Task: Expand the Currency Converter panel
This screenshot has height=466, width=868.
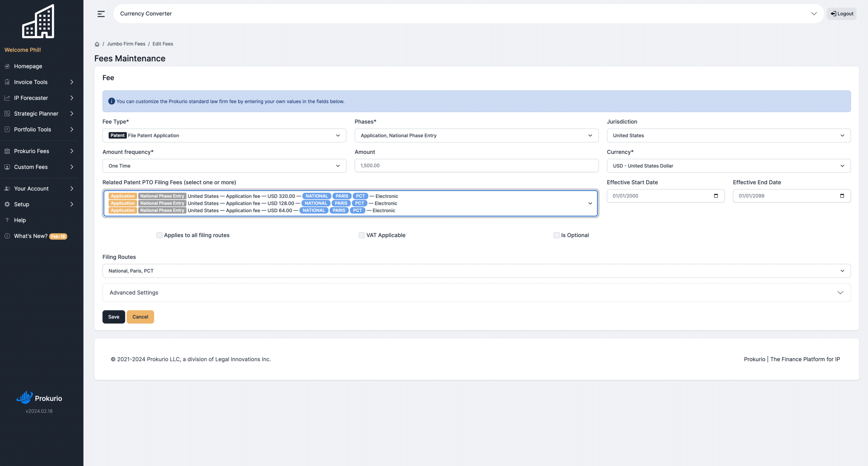Action: [x=469, y=14]
